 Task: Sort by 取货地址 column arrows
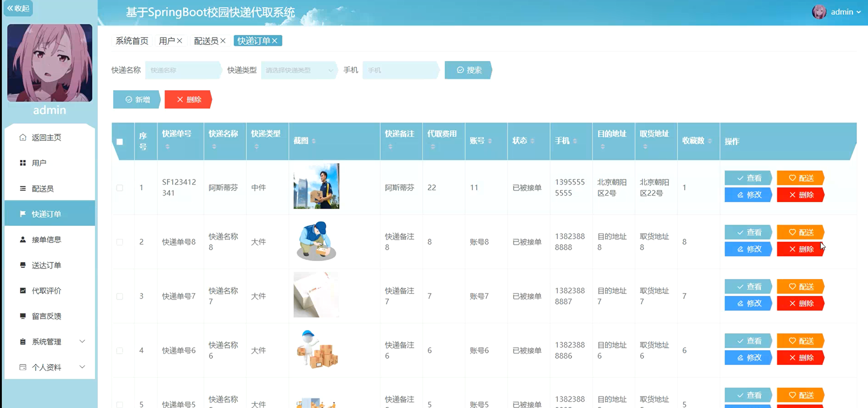pos(645,147)
